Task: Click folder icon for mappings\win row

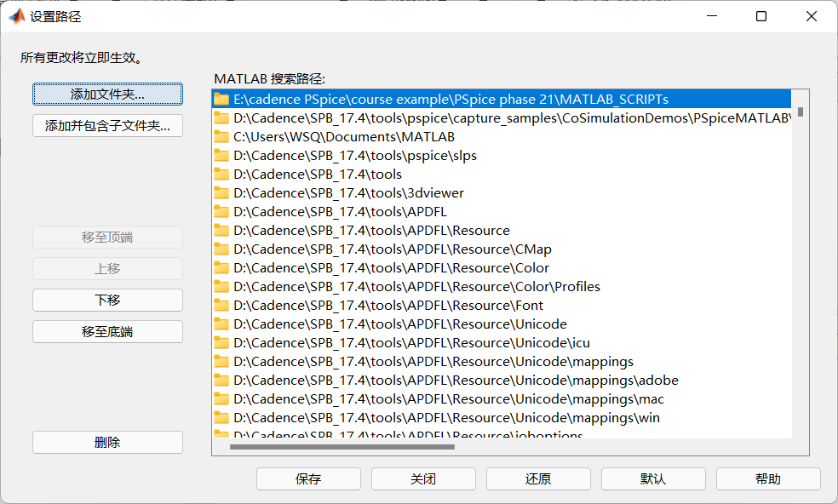Action: [x=221, y=417]
